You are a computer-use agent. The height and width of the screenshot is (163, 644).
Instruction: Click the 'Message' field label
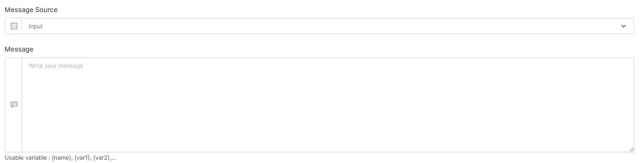[19, 49]
